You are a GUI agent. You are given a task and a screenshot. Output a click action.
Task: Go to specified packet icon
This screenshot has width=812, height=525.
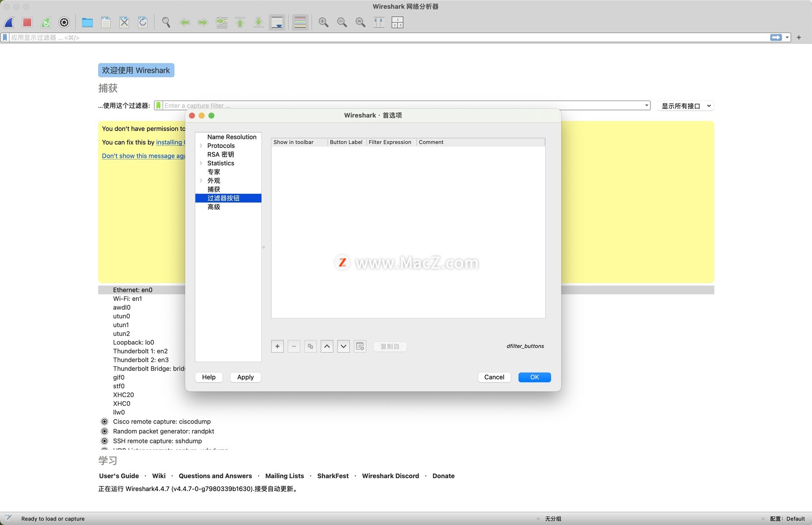tap(222, 22)
